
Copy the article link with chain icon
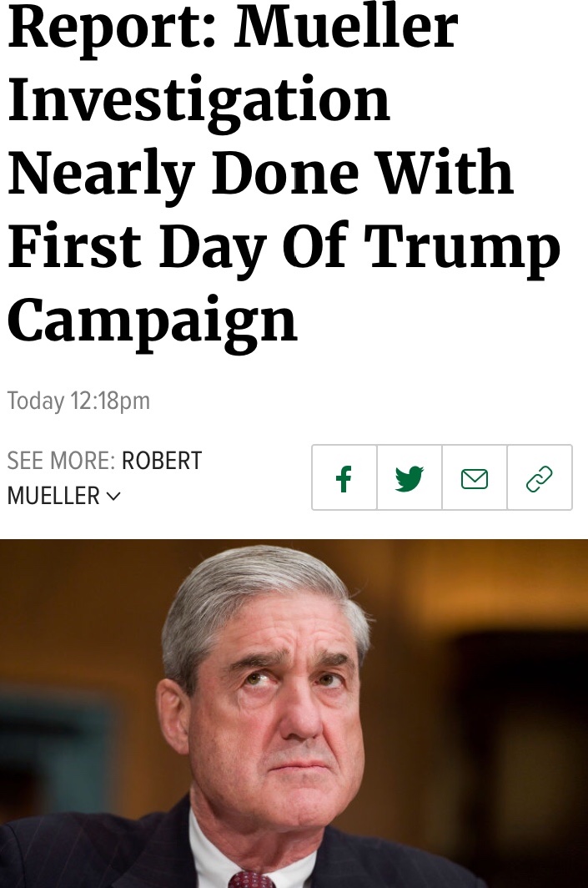(x=540, y=477)
